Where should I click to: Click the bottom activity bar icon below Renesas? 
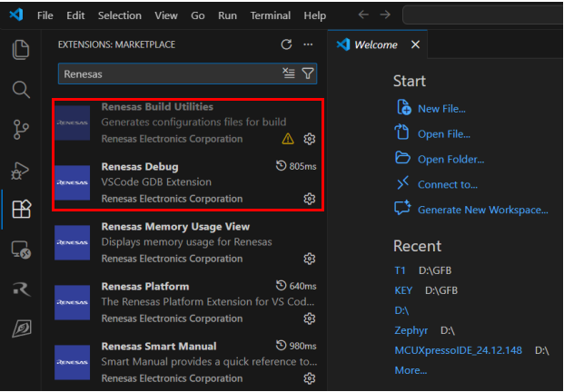[x=22, y=328]
